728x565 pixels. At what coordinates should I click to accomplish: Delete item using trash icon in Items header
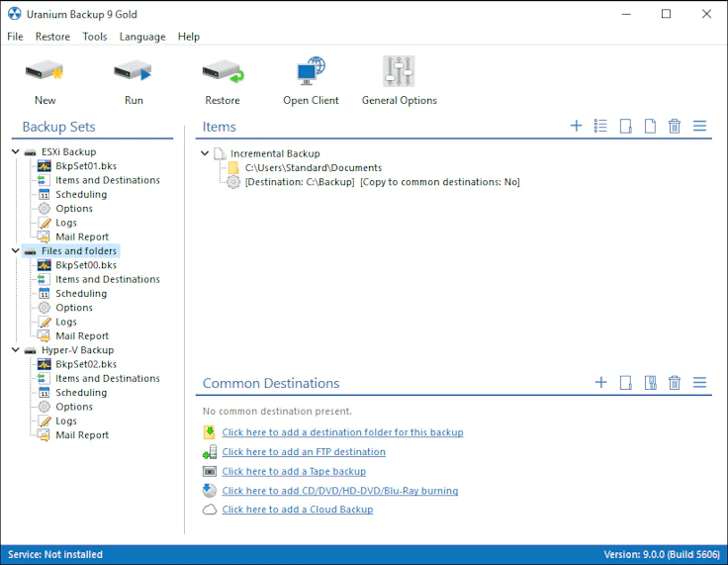pyautogui.click(x=675, y=126)
